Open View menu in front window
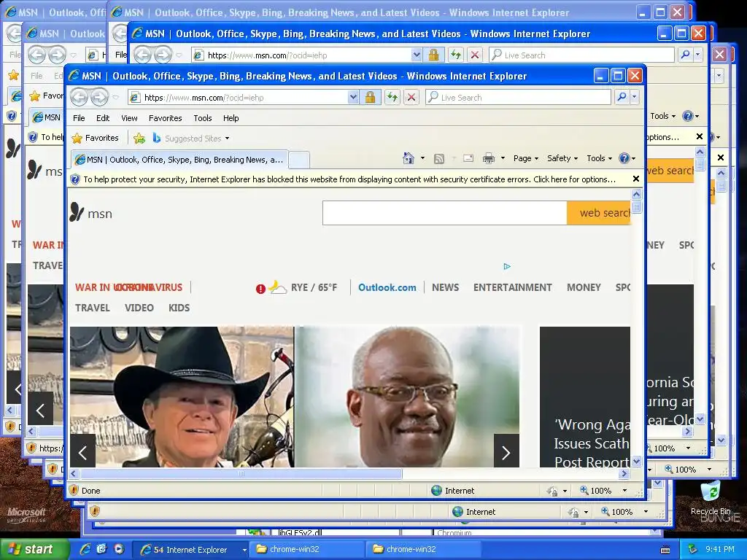The image size is (747, 560). coord(129,118)
